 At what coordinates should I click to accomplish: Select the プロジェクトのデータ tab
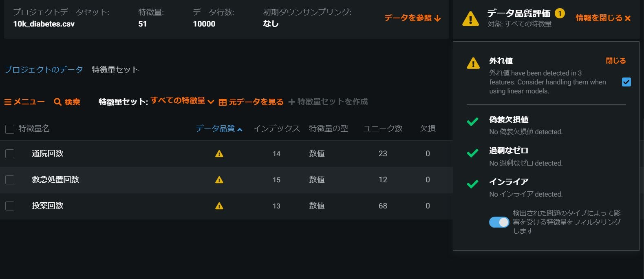[x=43, y=70]
